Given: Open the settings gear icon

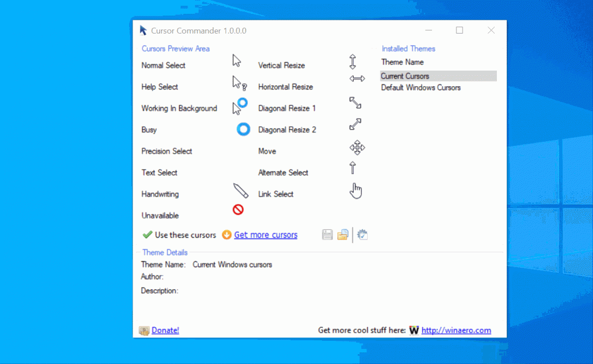Looking at the screenshot, I should click(x=363, y=235).
